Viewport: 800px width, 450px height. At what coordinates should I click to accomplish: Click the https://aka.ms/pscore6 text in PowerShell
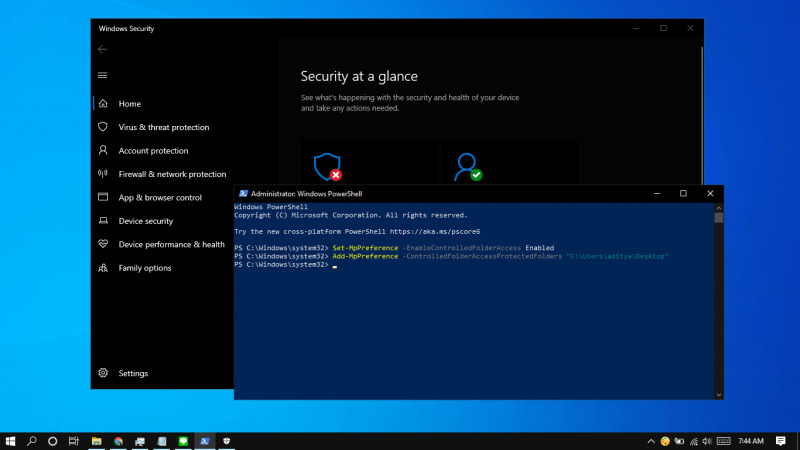click(435, 232)
